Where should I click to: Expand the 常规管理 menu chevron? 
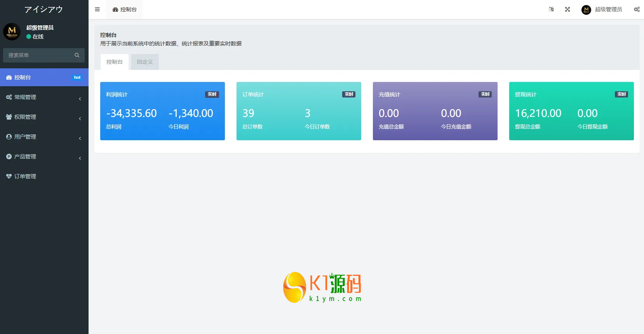click(x=80, y=99)
